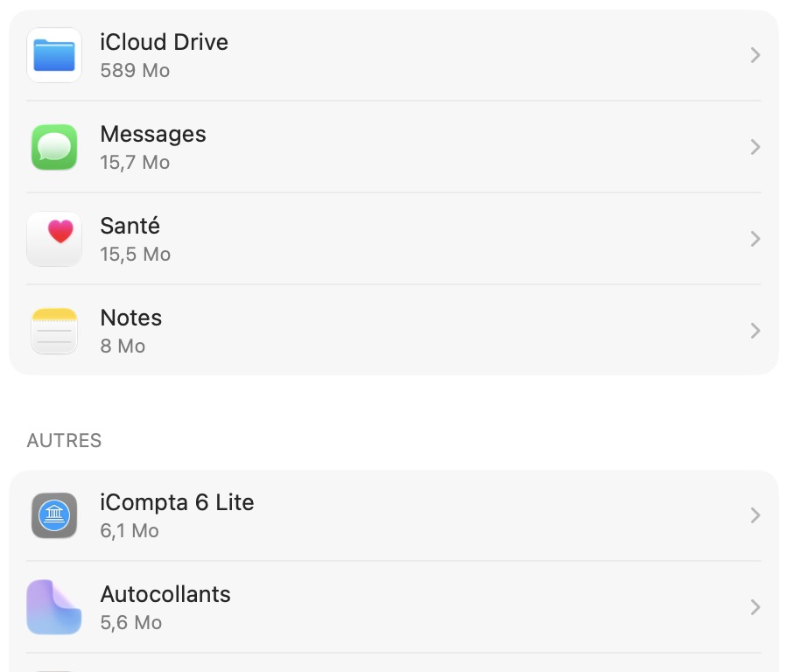Expand iCloud Drive details via its chevron

[x=755, y=55]
